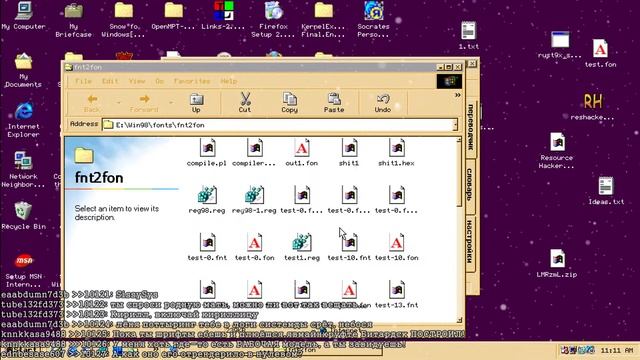The width and height of the screenshot is (640, 360).
Task: Select the test.fon desktop font file
Action: point(600,53)
